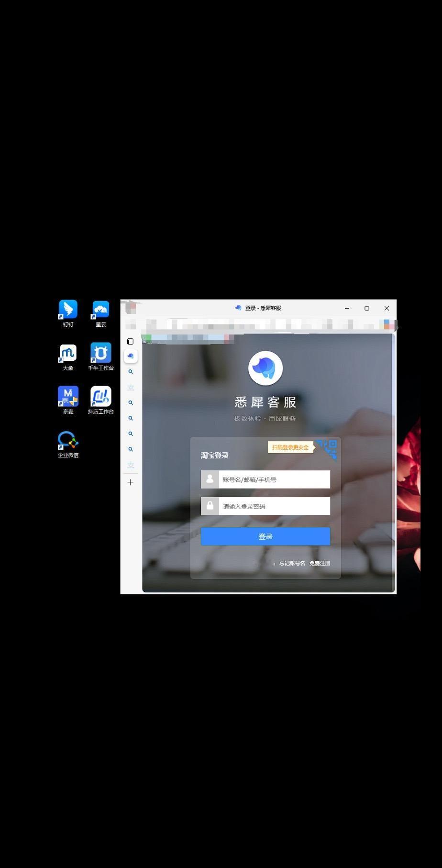This screenshot has height=868, width=442.
Task: Launch the 大象 desktop app icon
Action: click(x=68, y=357)
